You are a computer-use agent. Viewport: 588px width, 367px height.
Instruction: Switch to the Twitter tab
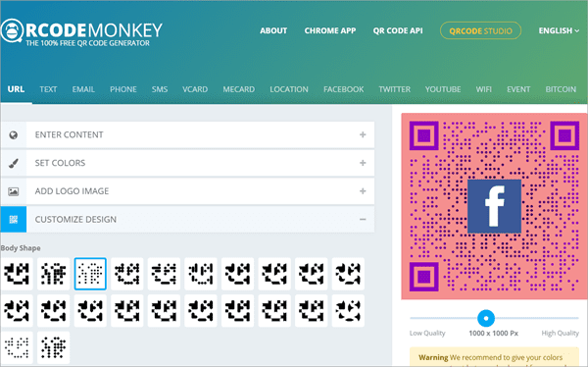[395, 89]
